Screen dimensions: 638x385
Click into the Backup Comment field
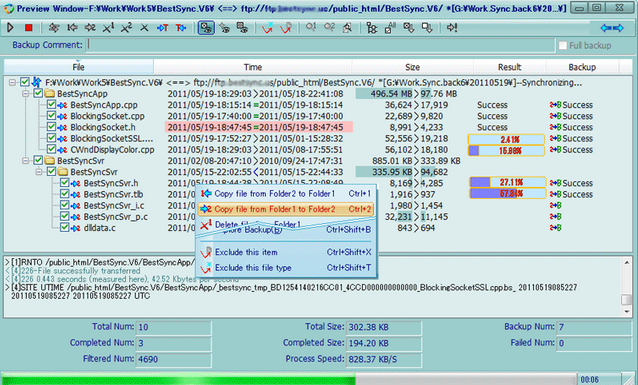pyautogui.click(x=321, y=45)
